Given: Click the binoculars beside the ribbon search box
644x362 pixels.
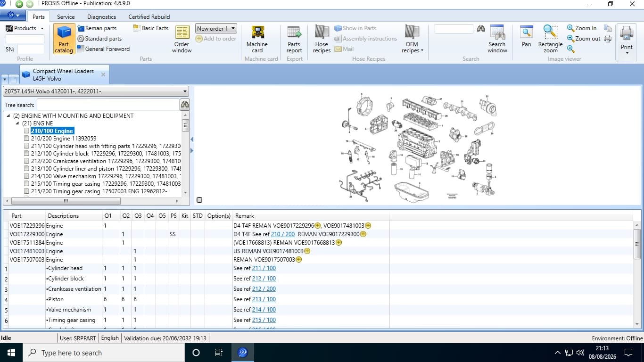Looking at the screenshot, I should [x=481, y=29].
